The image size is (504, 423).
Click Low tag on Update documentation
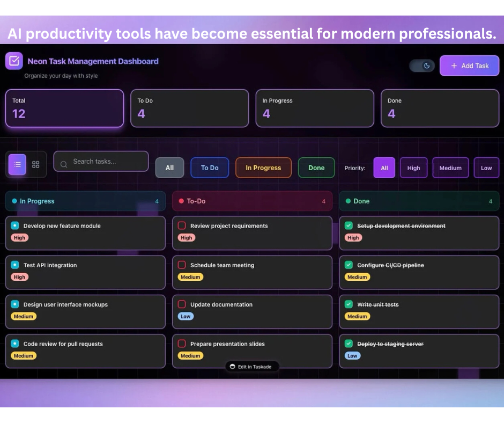pyautogui.click(x=186, y=317)
